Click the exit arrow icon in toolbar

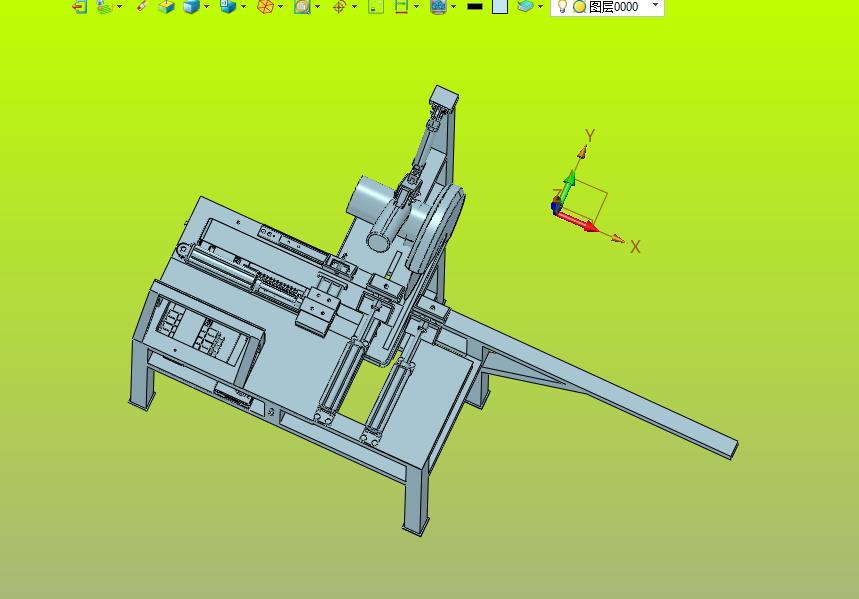[79, 7]
